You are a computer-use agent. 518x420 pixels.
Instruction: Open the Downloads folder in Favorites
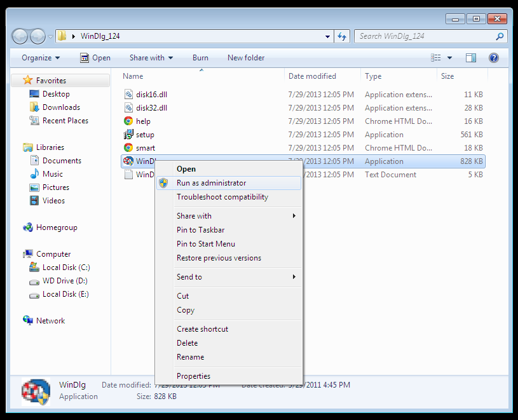pos(61,107)
